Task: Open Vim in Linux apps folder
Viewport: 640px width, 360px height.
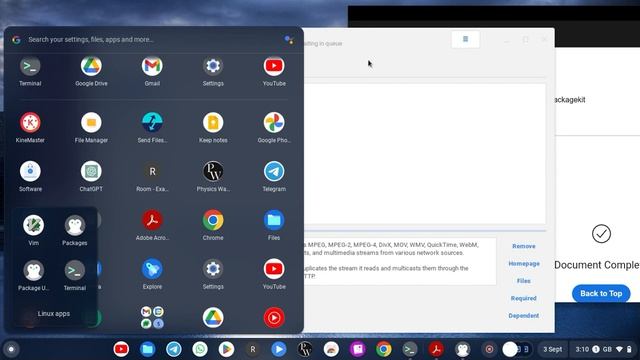Action: click(33, 225)
